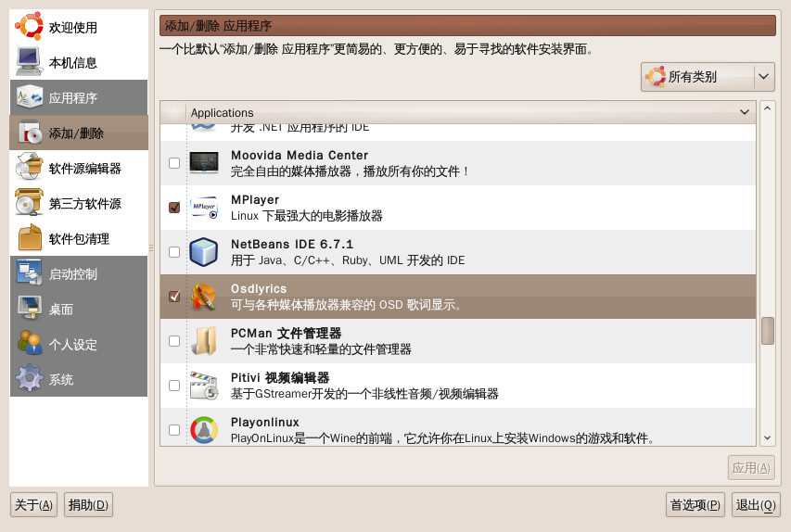Select the NetBeans IDE 6.7.1 title
Screen dimensions: 791x532
tap(292, 244)
